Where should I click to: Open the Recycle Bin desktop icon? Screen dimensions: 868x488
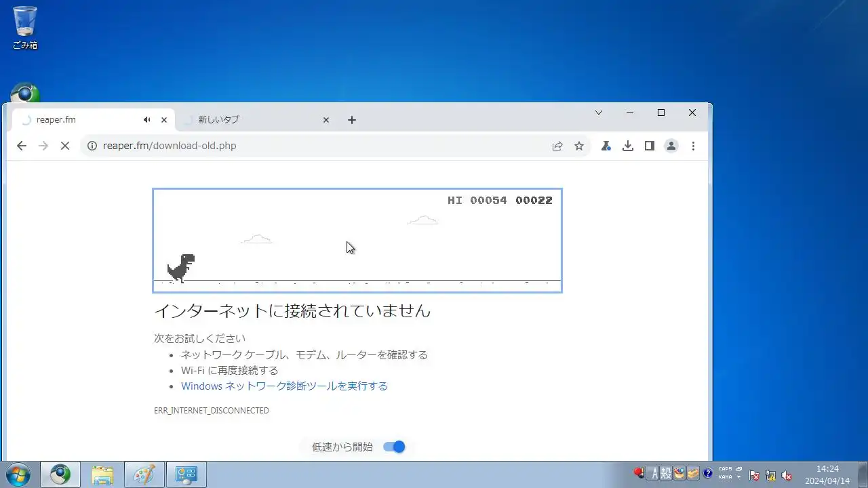point(25,28)
